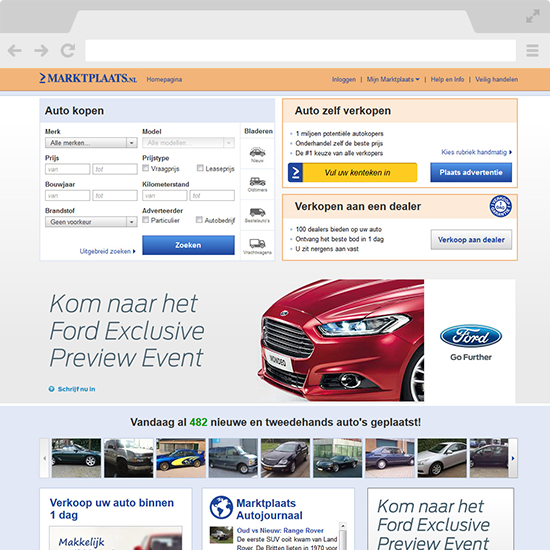Expand the Alle merken dropdown
This screenshot has height=550, width=550.
[x=91, y=143]
